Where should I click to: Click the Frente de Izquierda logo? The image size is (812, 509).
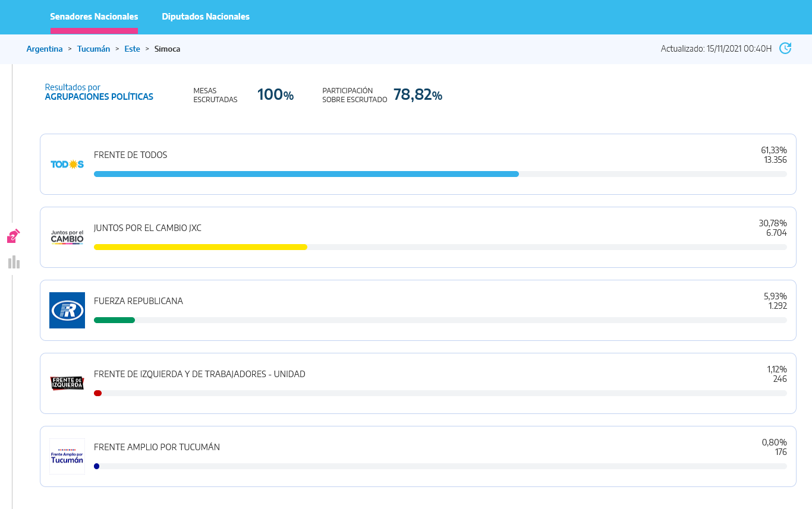point(67,383)
